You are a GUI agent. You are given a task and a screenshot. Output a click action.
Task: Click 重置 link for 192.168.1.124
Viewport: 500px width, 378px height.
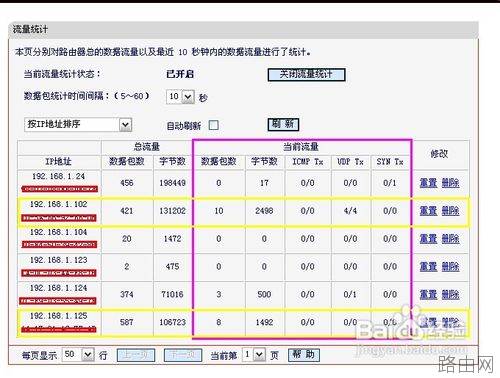(428, 295)
